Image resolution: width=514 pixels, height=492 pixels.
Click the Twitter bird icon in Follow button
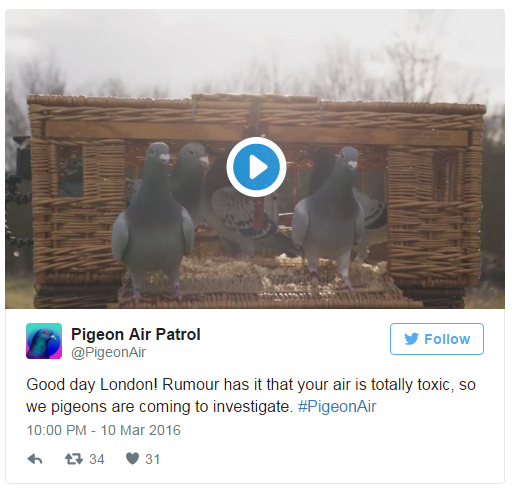[x=411, y=339]
